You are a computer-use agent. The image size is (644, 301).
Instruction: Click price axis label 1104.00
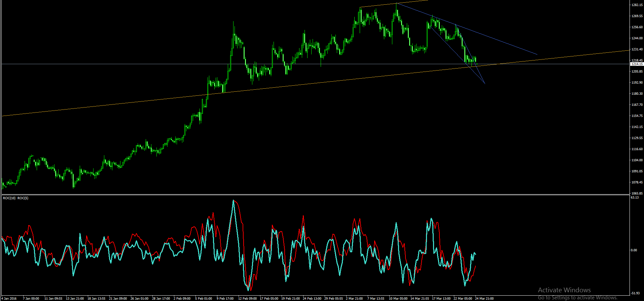637,160
